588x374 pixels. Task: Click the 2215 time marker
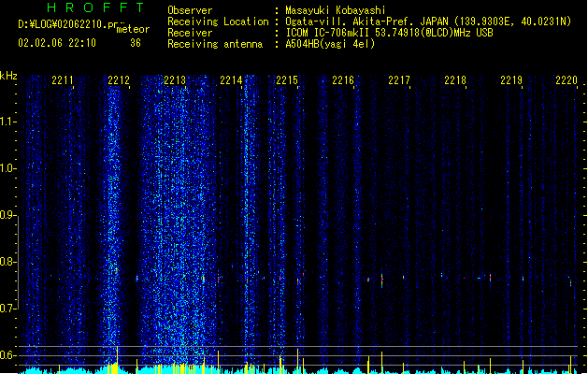point(287,80)
